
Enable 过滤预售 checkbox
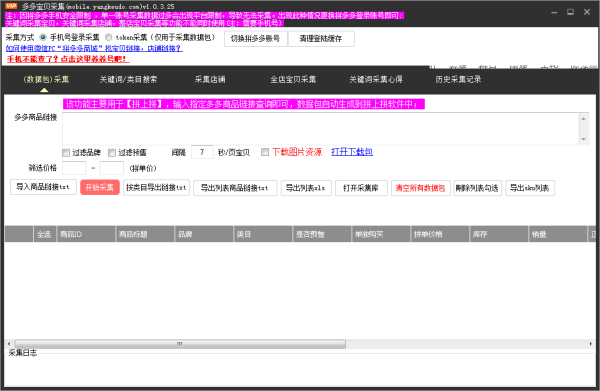[x=112, y=153]
